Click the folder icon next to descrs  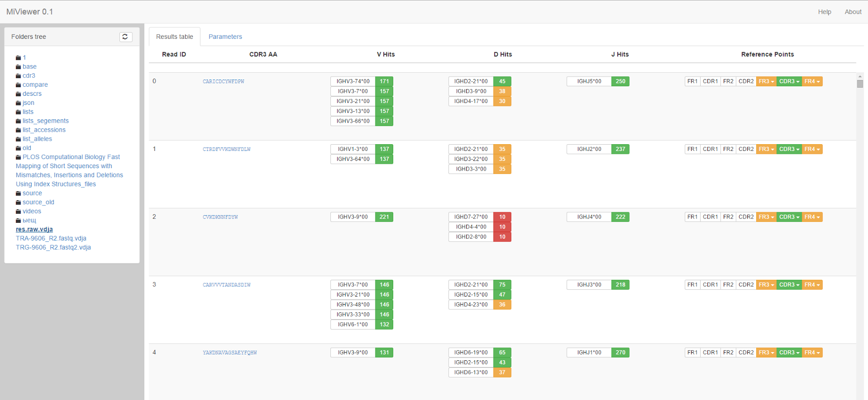[18, 94]
